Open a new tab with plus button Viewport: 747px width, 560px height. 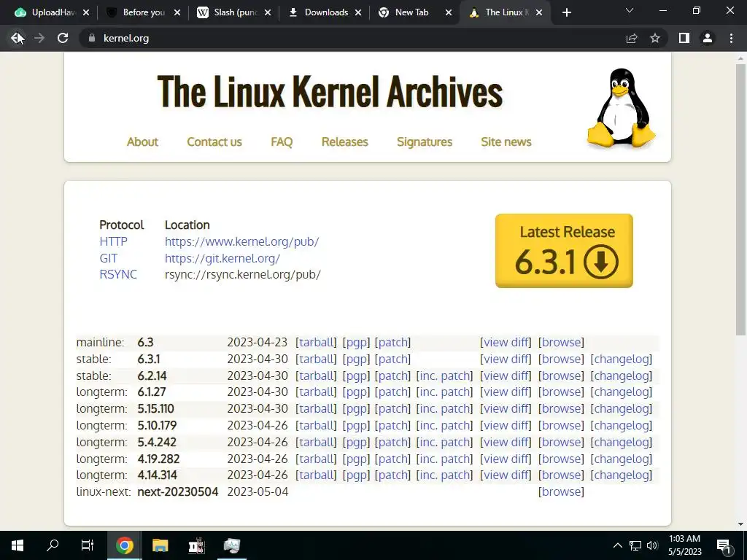(x=566, y=12)
